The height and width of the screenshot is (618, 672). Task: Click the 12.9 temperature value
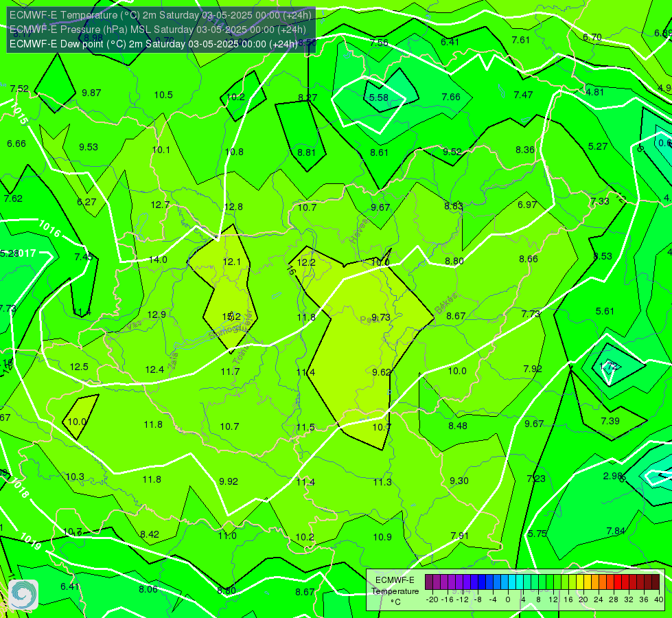pos(157,314)
